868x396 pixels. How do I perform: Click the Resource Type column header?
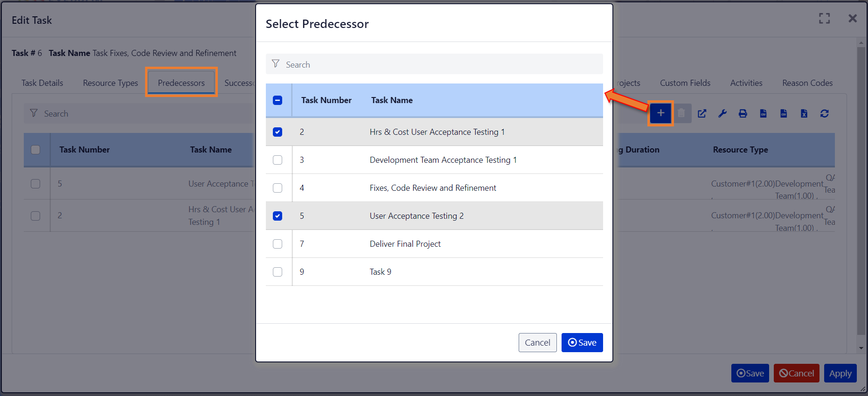(740, 150)
